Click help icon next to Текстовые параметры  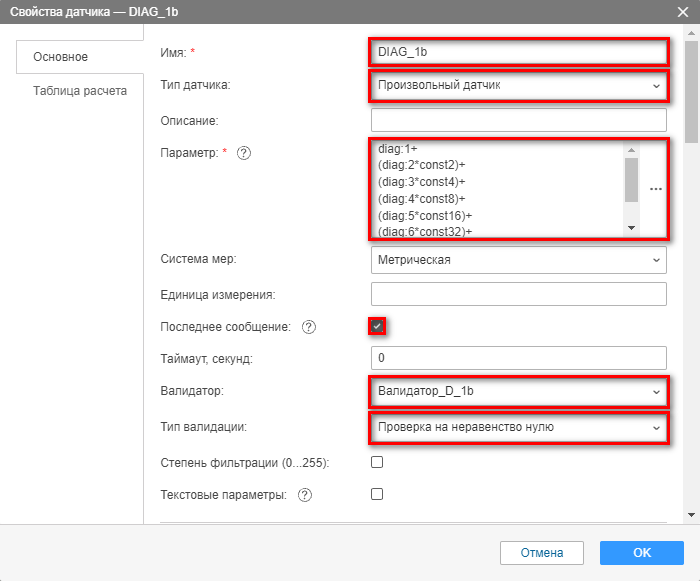[x=305, y=494]
